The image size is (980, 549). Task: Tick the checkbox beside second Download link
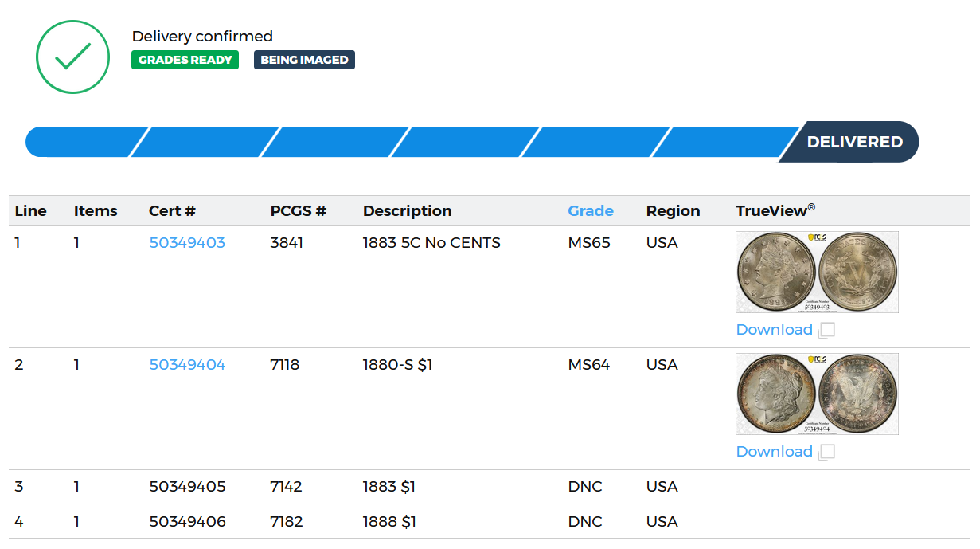click(827, 452)
